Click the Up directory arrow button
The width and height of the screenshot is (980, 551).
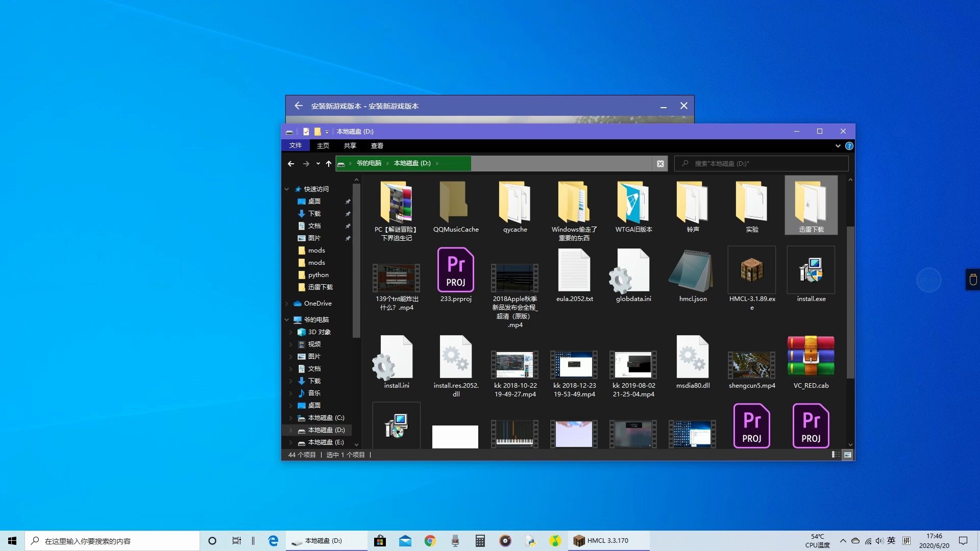(328, 164)
